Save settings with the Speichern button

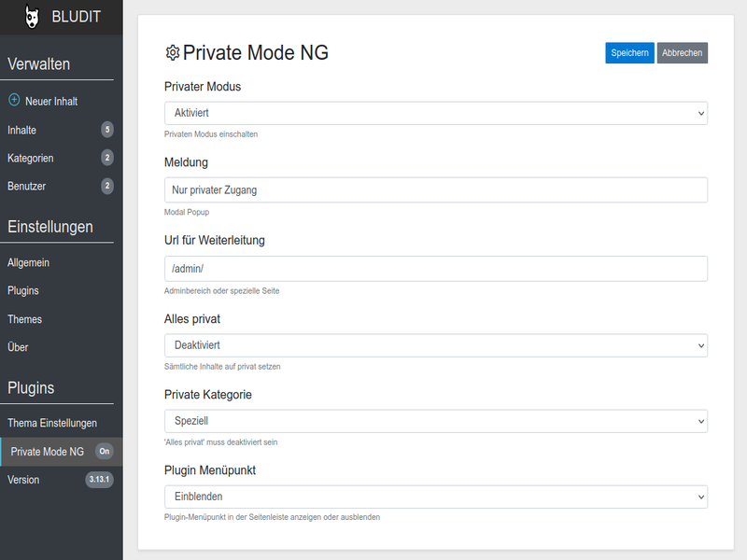click(x=629, y=53)
